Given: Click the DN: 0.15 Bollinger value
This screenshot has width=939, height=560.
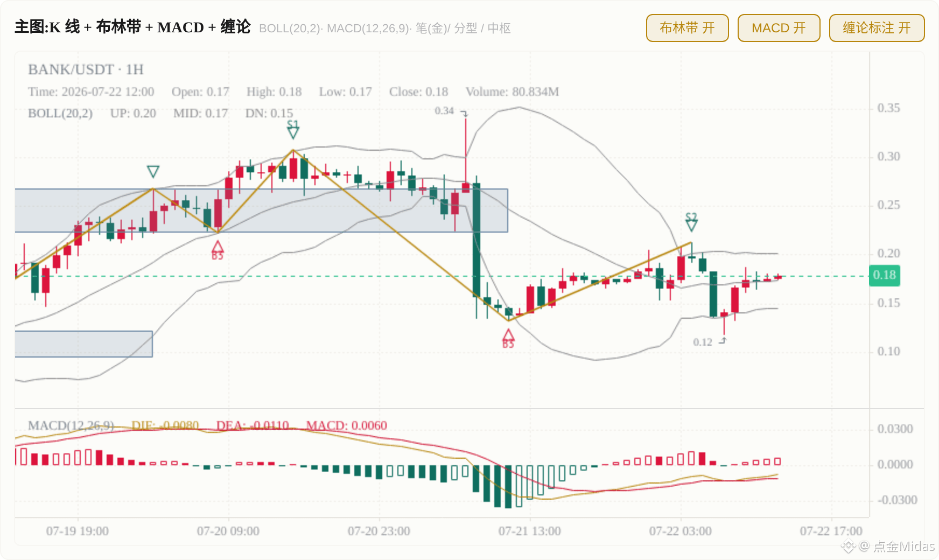Looking at the screenshot, I should (269, 113).
